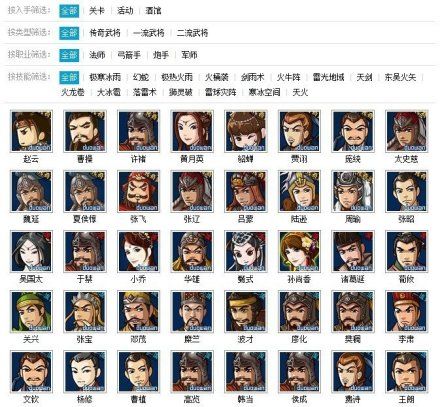Filter acquisition by 酒馆
440x407 pixels.
coord(153,11)
